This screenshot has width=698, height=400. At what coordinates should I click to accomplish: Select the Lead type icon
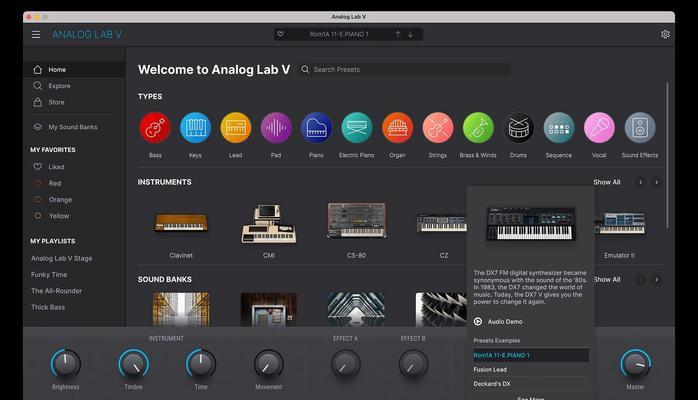click(236, 128)
